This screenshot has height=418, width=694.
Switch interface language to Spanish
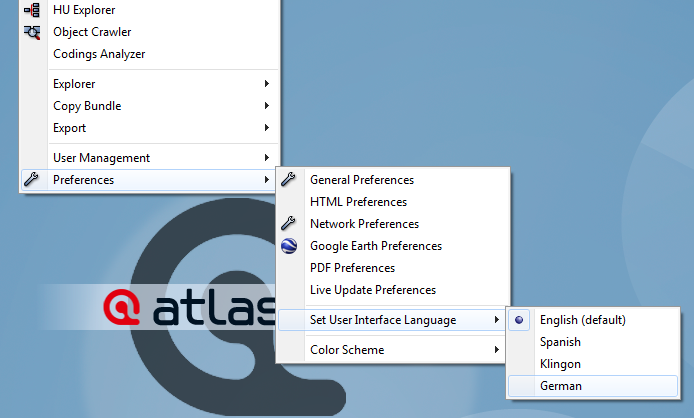(x=593, y=342)
